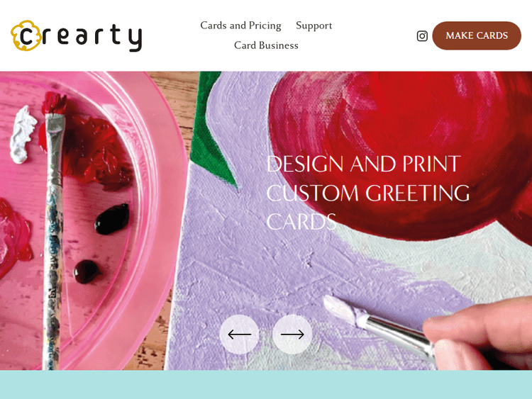Viewport: 532px width, 399px height.
Task: Click the hand holding the paintbrush
Action: (478, 334)
